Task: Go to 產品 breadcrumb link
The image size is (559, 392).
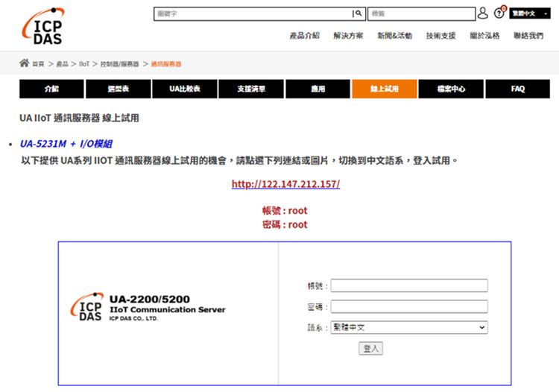Action: click(x=62, y=64)
